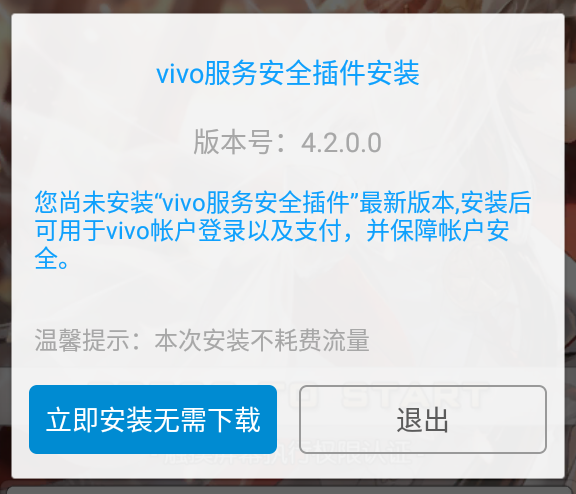Tap the 版本号 label text
The width and height of the screenshot is (576, 494).
[x=233, y=142]
